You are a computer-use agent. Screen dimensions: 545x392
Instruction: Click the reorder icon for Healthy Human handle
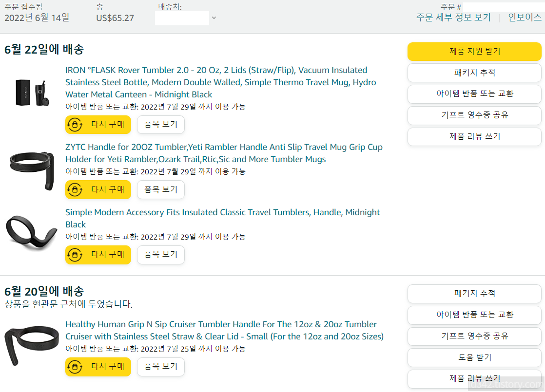click(x=75, y=367)
